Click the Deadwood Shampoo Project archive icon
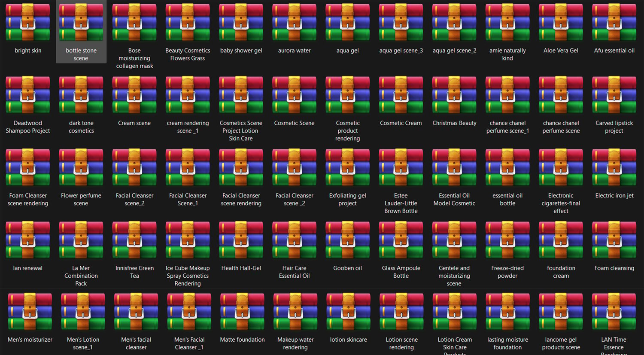Viewport: 644px width, 355px height. coord(28,95)
